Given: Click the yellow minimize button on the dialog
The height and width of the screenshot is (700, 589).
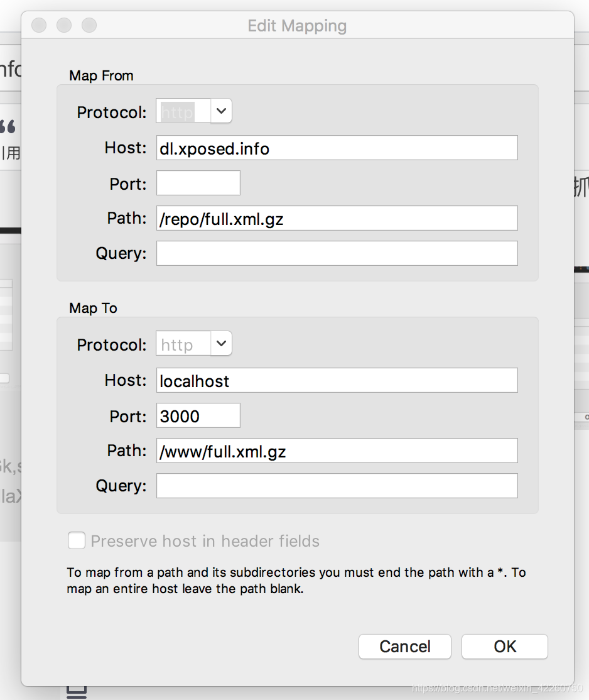Looking at the screenshot, I should pos(63,25).
